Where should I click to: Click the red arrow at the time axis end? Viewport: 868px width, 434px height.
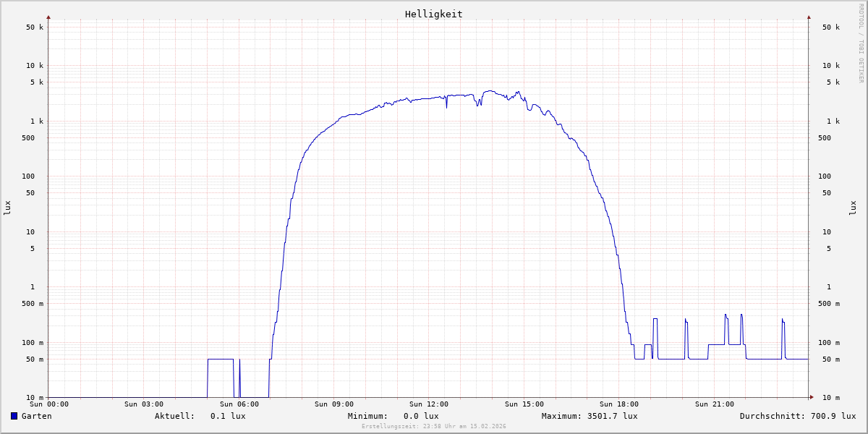pos(812,397)
